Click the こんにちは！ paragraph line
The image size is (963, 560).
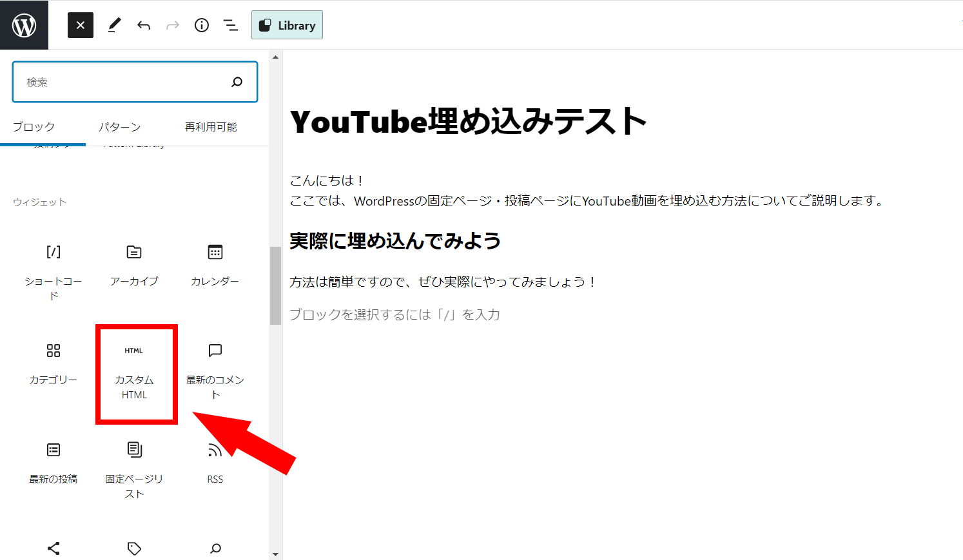point(327,180)
